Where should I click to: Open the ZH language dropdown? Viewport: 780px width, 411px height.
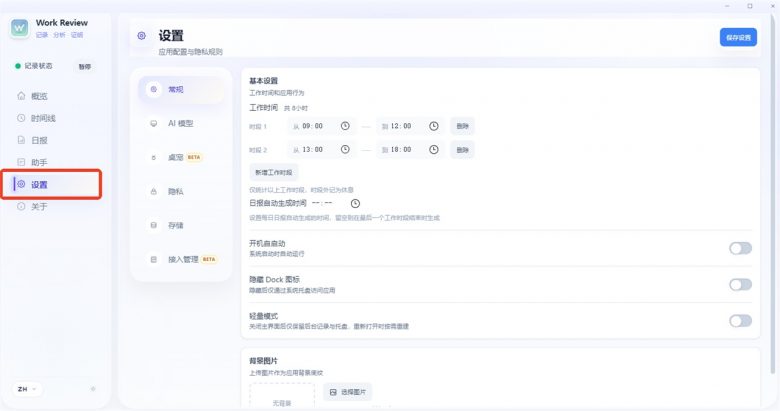27,389
